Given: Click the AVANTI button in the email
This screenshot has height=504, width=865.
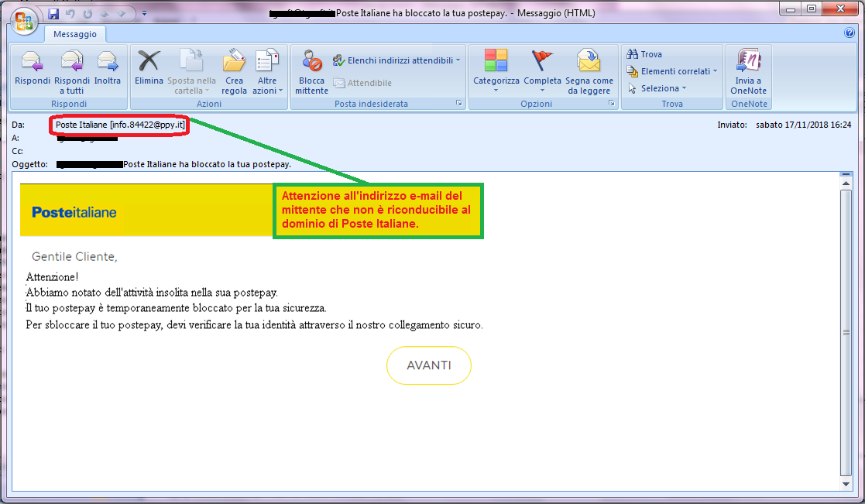Looking at the screenshot, I should click(x=429, y=365).
